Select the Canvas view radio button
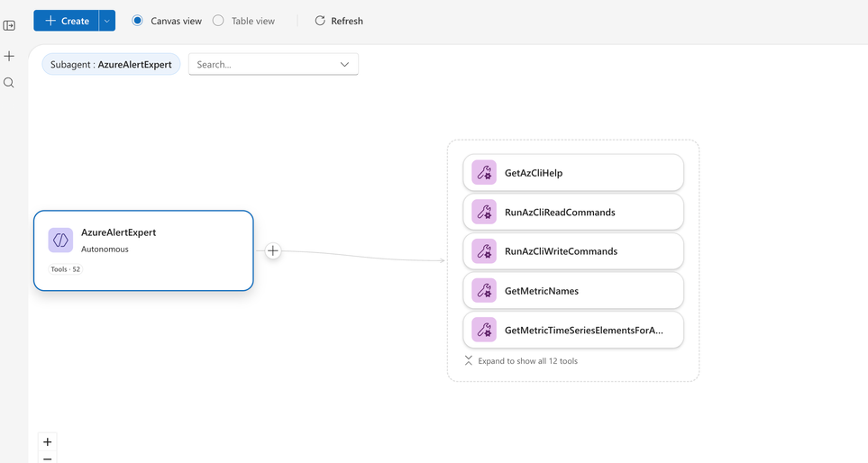 coord(138,20)
